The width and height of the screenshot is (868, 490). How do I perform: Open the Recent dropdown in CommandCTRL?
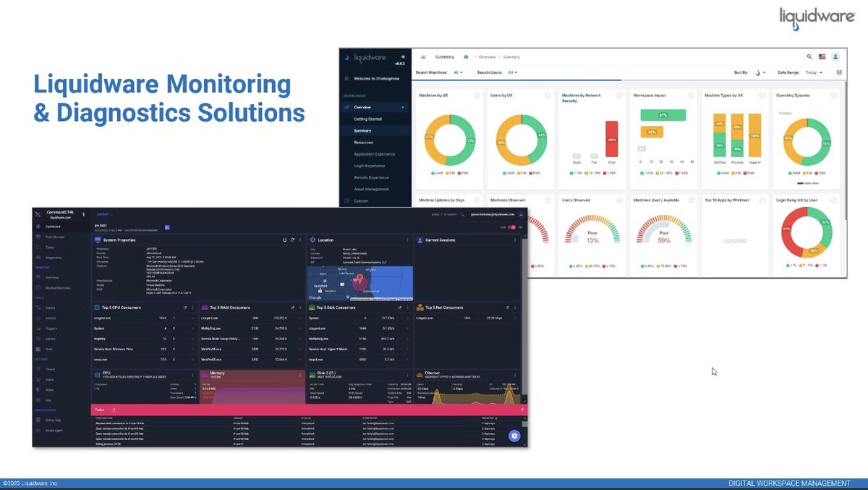pyautogui.click(x=103, y=214)
